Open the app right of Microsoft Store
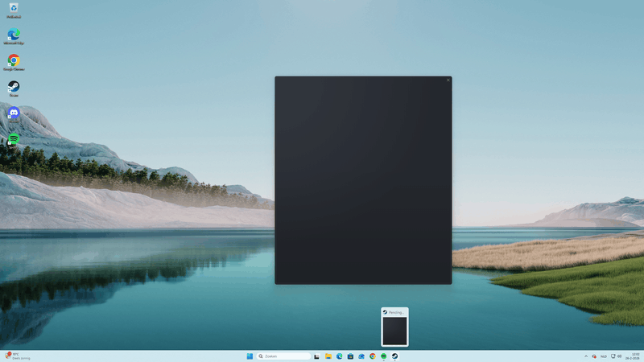 point(361,356)
